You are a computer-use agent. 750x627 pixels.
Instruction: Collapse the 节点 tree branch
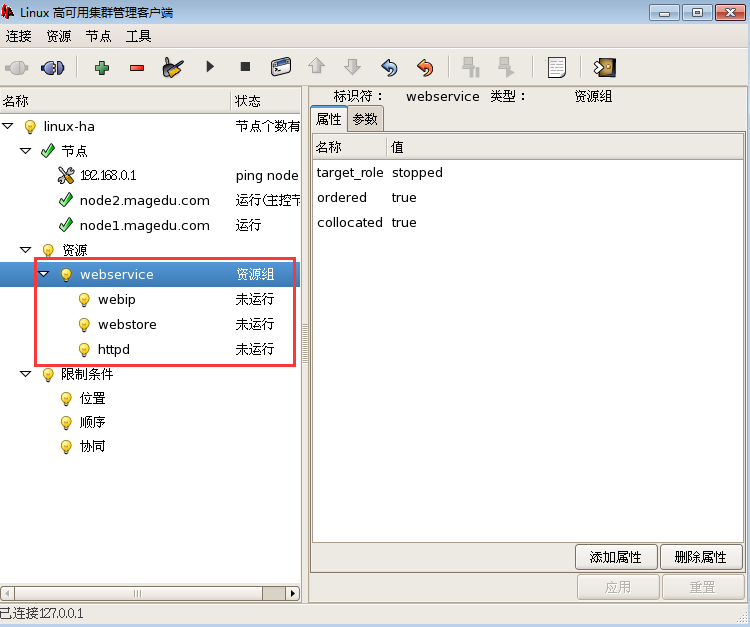point(26,150)
